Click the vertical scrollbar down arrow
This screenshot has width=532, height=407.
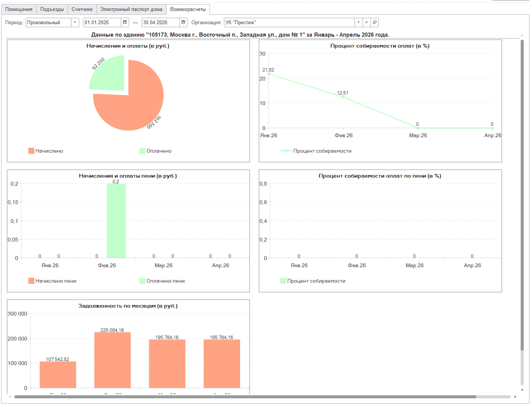tap(522, 390)
